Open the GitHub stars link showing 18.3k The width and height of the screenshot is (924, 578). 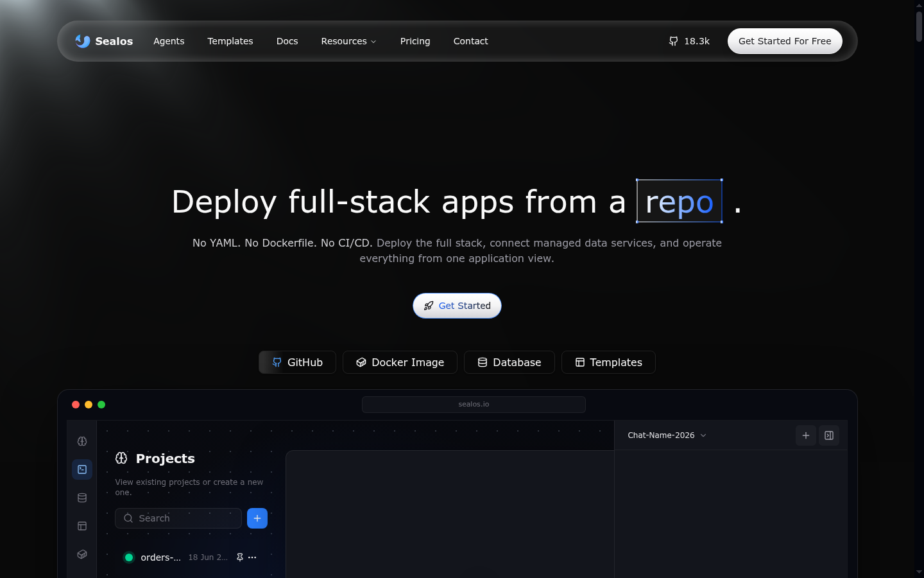tap(689, 41)
